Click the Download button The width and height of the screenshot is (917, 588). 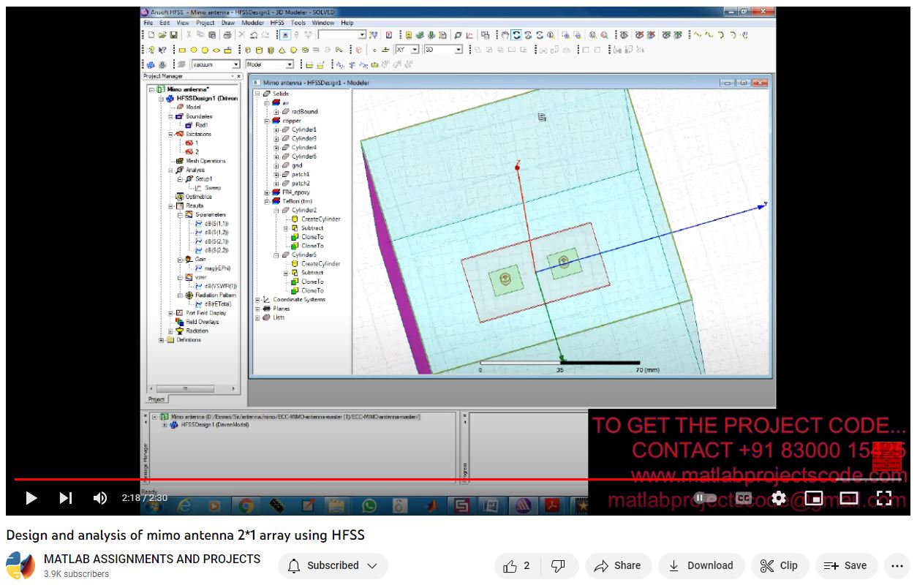pyautogui.click(x=701, y=565)
